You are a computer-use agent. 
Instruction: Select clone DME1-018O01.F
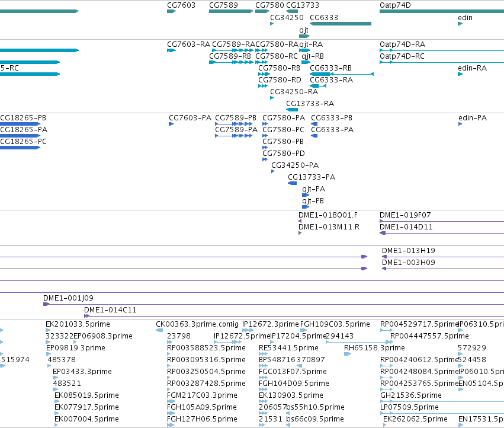point(328,215)
